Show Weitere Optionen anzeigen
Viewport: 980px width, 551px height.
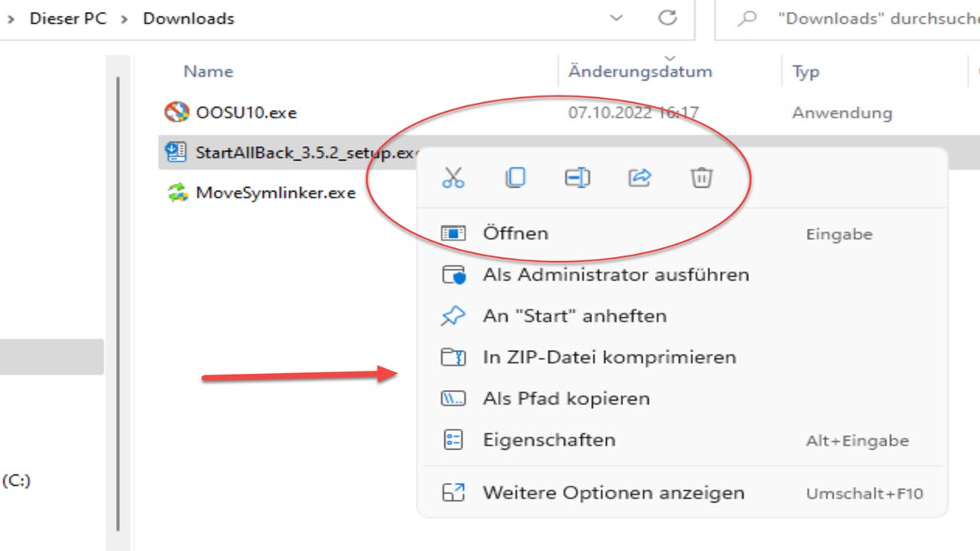pos(682,493)
